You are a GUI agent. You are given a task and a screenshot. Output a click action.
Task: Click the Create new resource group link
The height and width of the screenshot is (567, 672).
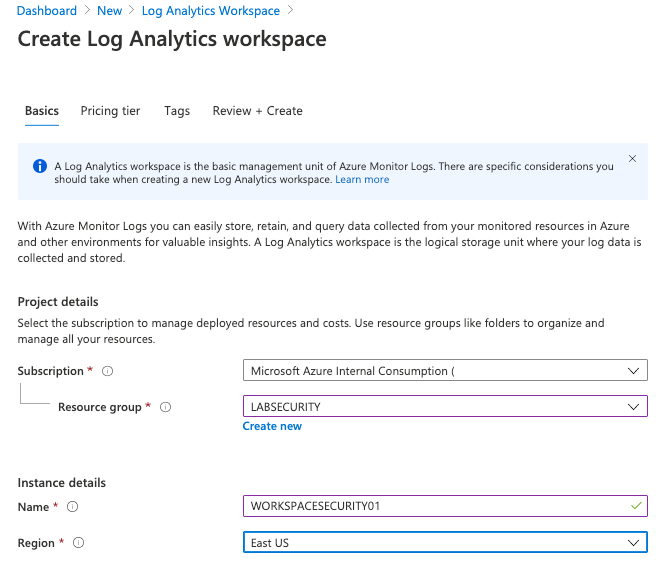pyautogui.click(x=272, y=426)
